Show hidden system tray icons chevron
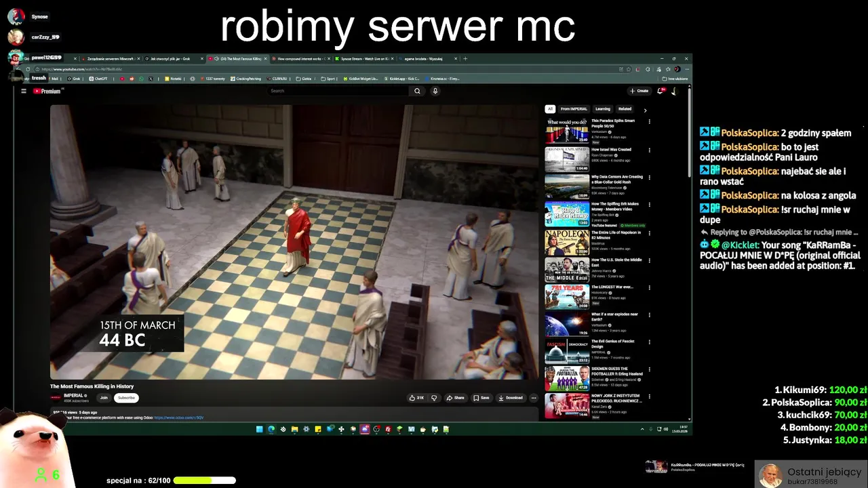Viewport: 868px width, 488px height. coord(642,429)
